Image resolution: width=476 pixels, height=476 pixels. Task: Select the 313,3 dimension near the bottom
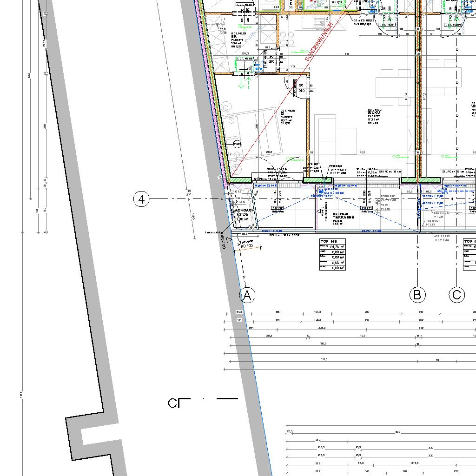coord(414,463)
